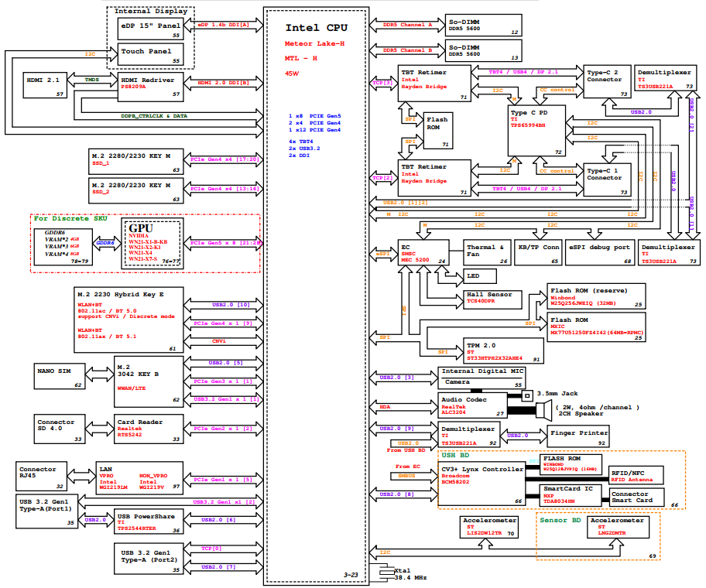Select the Intel CPU title text
Viewport: 706px width, 588px height.
(x=317, y=28)
